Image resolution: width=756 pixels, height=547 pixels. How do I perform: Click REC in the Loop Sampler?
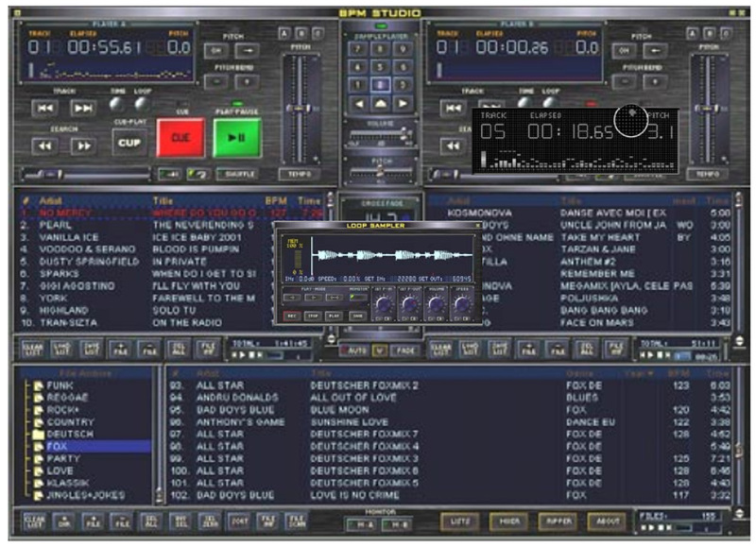point(292,316)
